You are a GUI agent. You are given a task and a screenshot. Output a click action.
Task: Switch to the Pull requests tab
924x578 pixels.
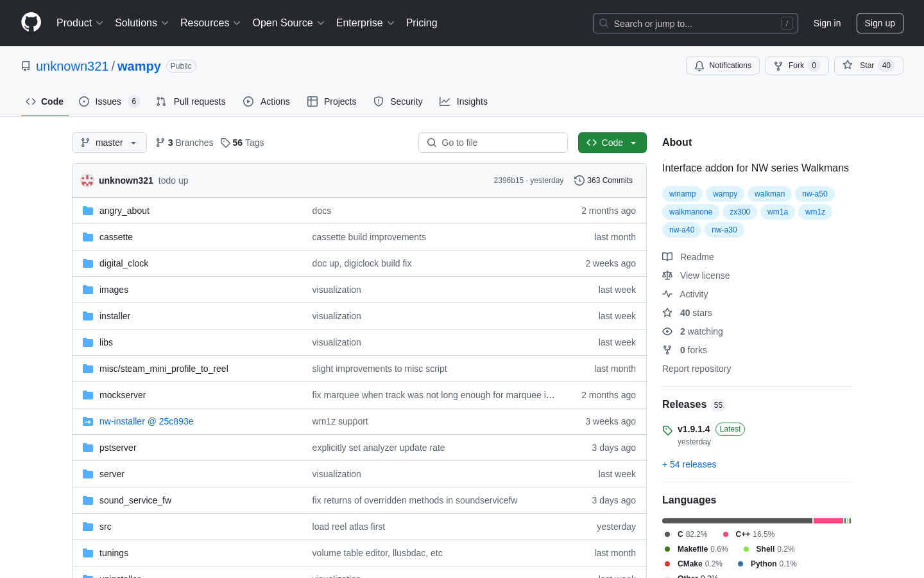point(191,101)
